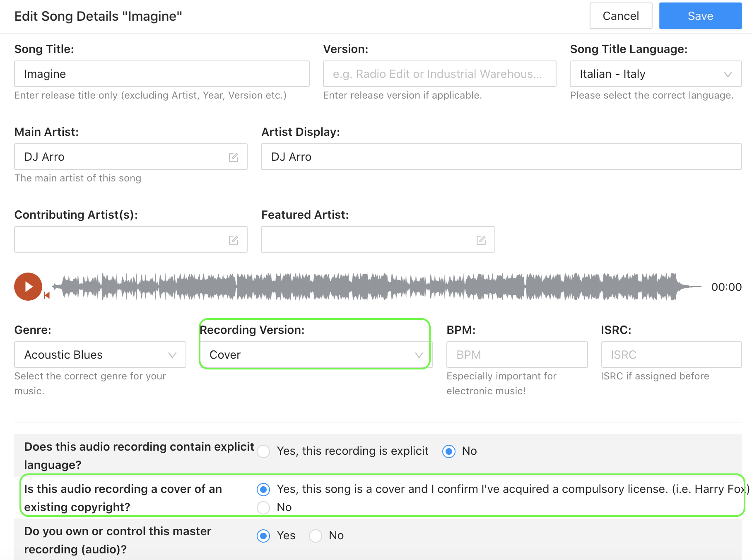Image resolution: width=752 pixels, height=560 pixels.
Task: Click the edit icon in Featured Artist field
Action: (x=481, y=240)
